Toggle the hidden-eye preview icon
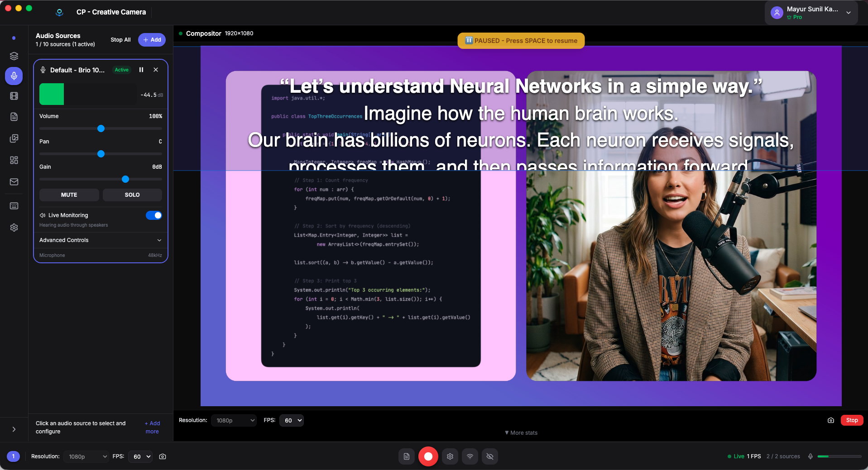The height and width of the screenshot is (470, 868). point(490,456)
